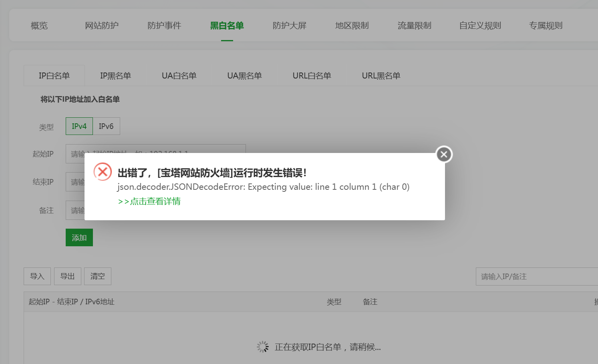Click the 导入 button

pyautogui.click(x=37, y=276)
